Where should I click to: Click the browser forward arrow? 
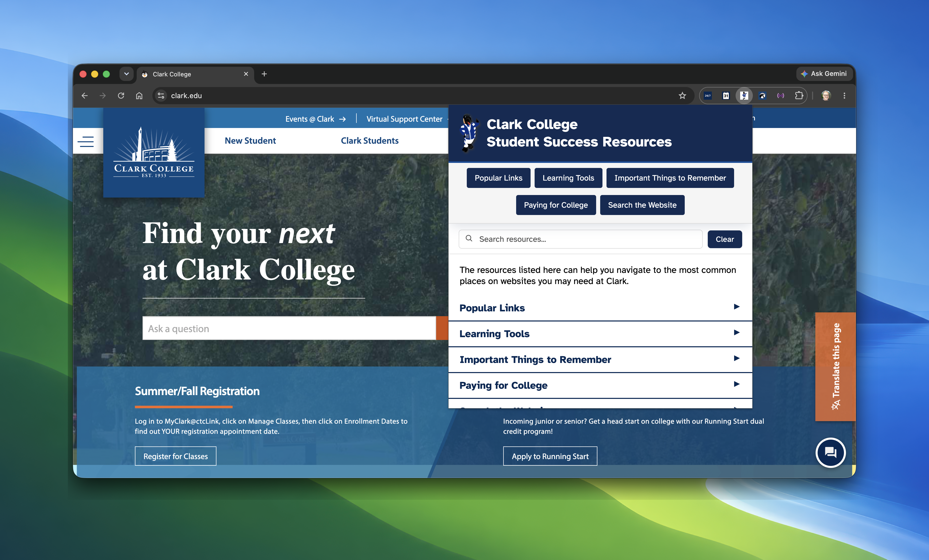[103, 96]
